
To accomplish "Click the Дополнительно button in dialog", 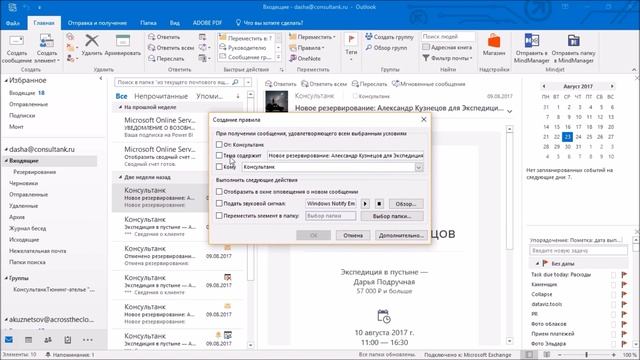I will 401,236.
